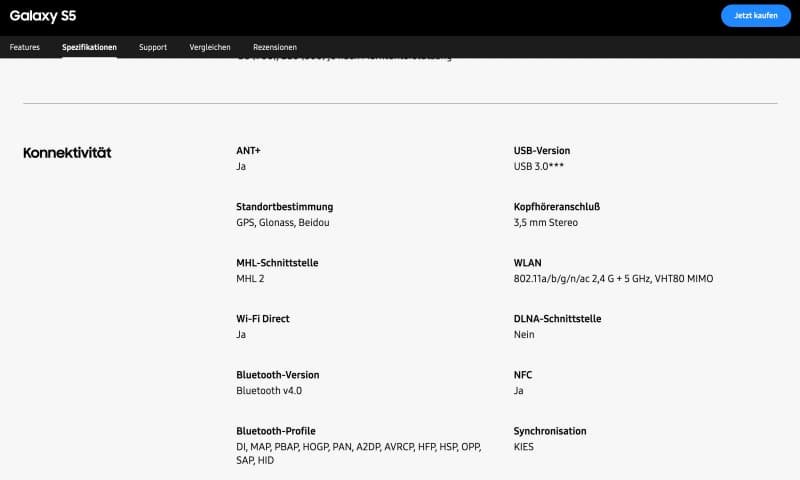Screen dimensions: 800x480
Task: Select the Bluetooth profiles list starting DI, MAP
Action: (359, 453)
